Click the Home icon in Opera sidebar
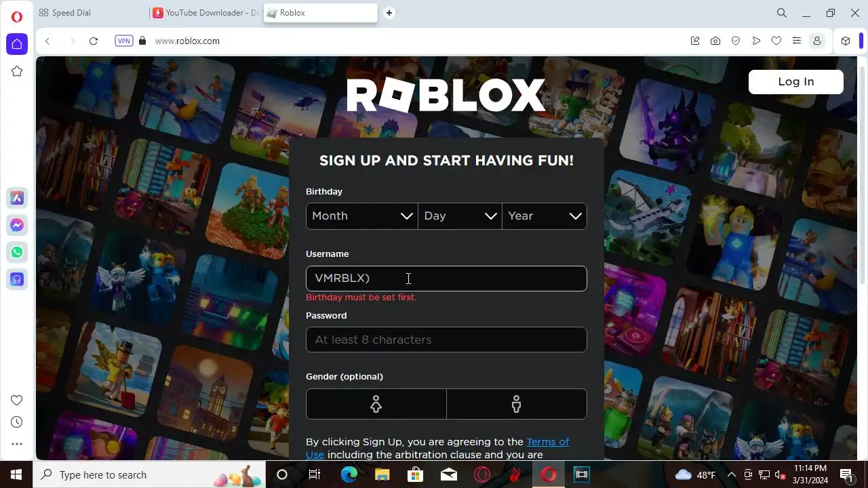 pos(17,44)
